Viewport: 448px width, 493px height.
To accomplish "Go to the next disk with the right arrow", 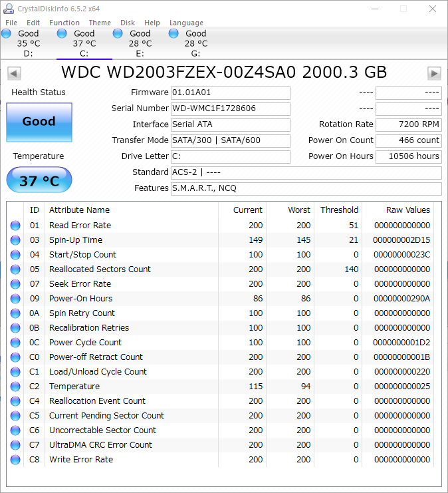I will click(x=434, y=74).
